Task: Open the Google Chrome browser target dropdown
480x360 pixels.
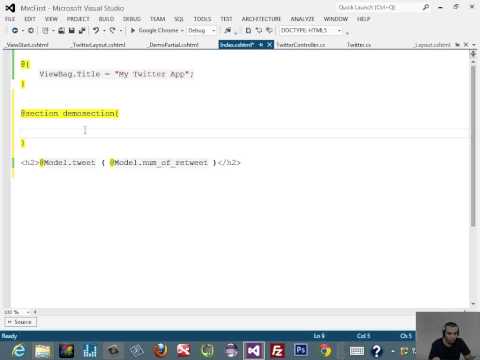Action: tap(182, 31)
